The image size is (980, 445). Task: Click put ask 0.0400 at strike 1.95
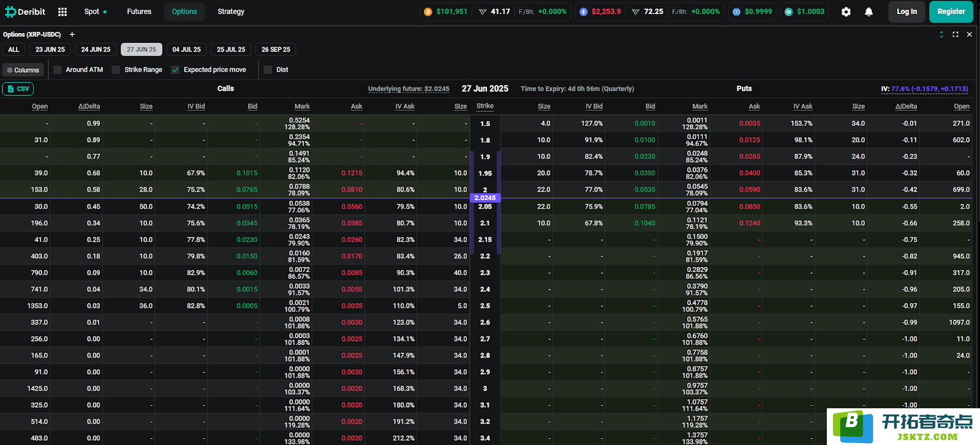click(x=750, y=173)
